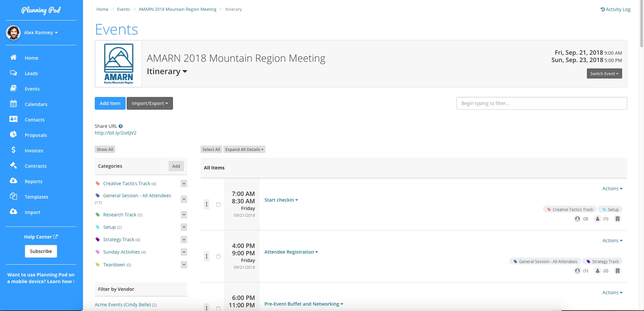
Task: Click the Creative Tactics Track category tag icon
Action: click(x=98, y=184)
